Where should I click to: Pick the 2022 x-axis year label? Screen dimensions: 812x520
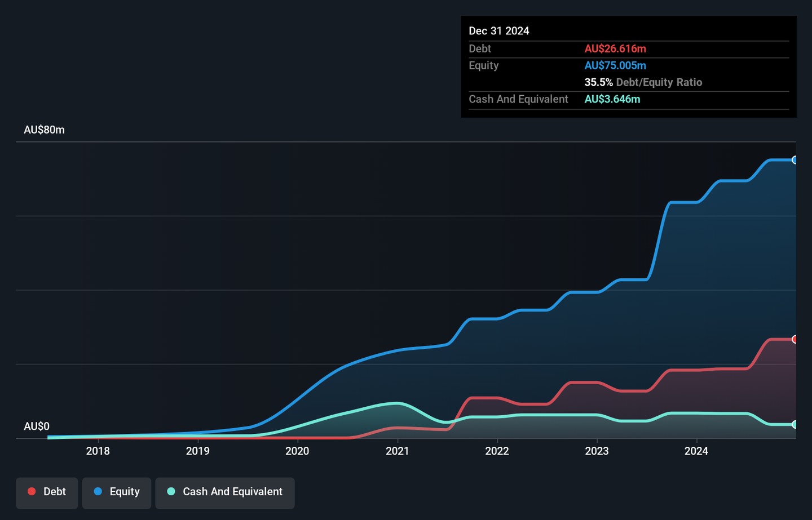pyautogui.click(x=497, y=451)
